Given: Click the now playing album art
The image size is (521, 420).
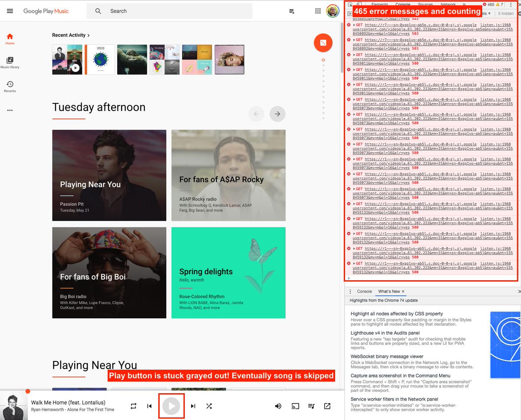Looking at the screenshot, I should [x=14, y=406].
